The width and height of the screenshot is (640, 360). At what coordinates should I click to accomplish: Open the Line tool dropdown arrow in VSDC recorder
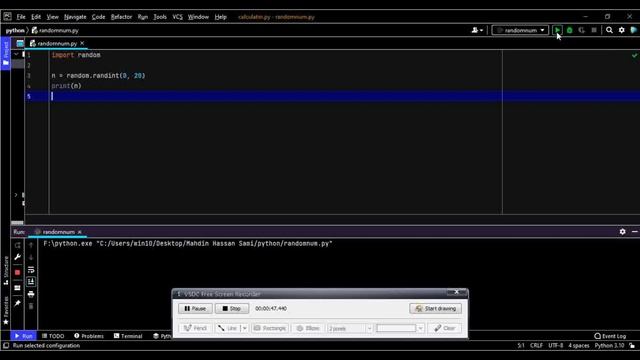pos(244,328)
